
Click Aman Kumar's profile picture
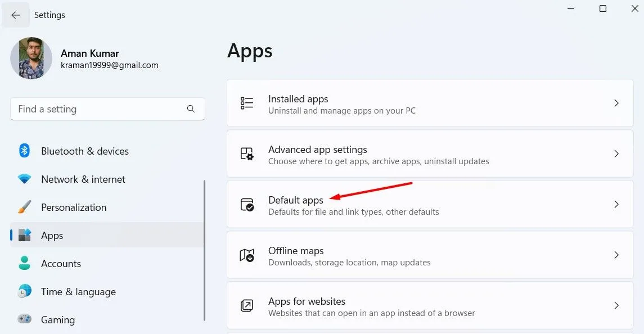click(31, 58)
